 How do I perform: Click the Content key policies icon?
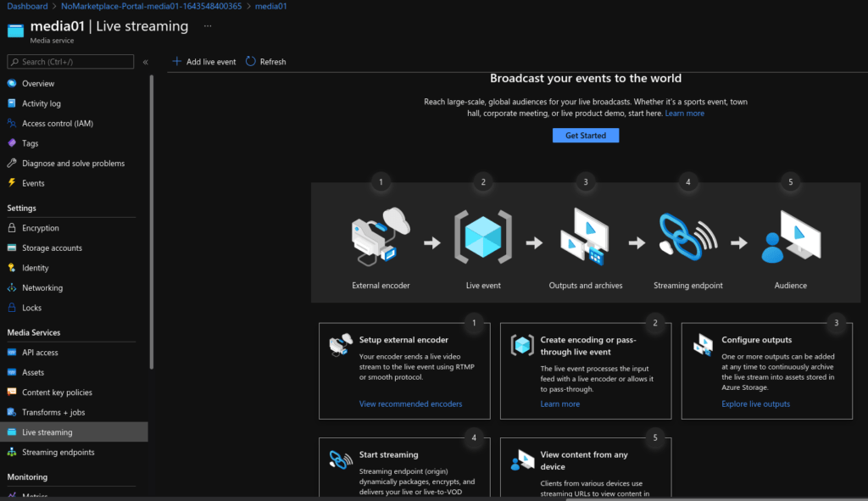pos(12,392)
